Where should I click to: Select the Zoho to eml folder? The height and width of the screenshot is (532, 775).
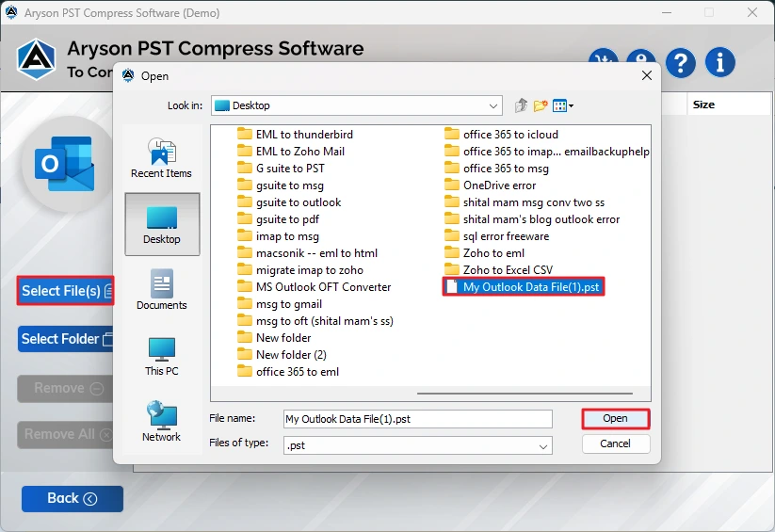click(x=484, y=253)
